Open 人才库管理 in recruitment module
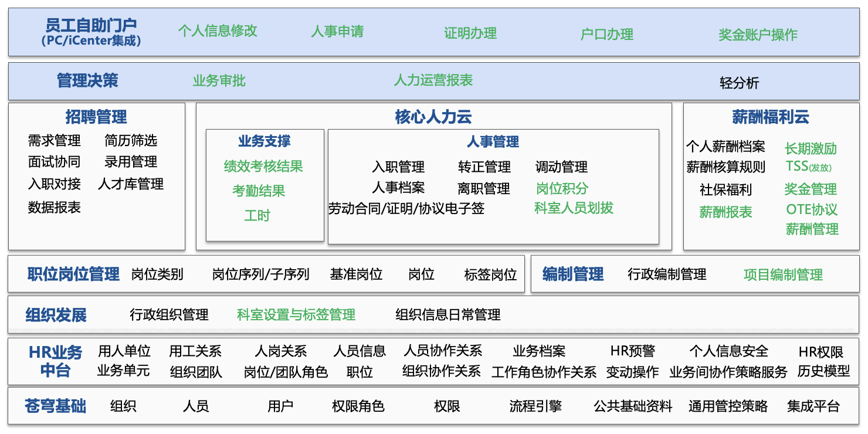 (131, 184)
